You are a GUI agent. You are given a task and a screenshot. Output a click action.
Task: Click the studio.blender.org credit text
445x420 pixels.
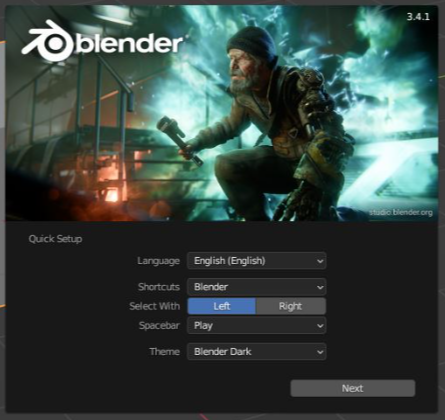click(401, 212)
